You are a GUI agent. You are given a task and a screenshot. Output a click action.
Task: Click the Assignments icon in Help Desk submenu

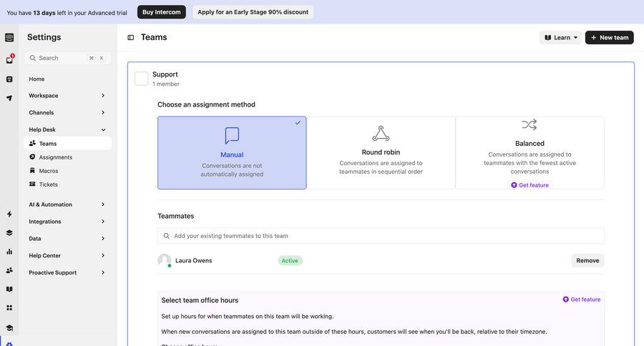[x=32, y=157]
